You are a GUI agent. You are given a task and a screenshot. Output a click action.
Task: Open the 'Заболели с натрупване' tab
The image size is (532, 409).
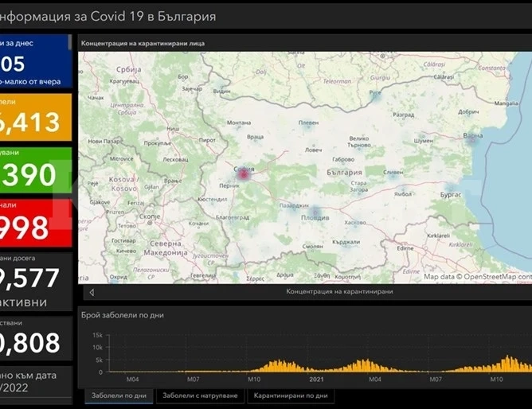(x=200, y=395)
